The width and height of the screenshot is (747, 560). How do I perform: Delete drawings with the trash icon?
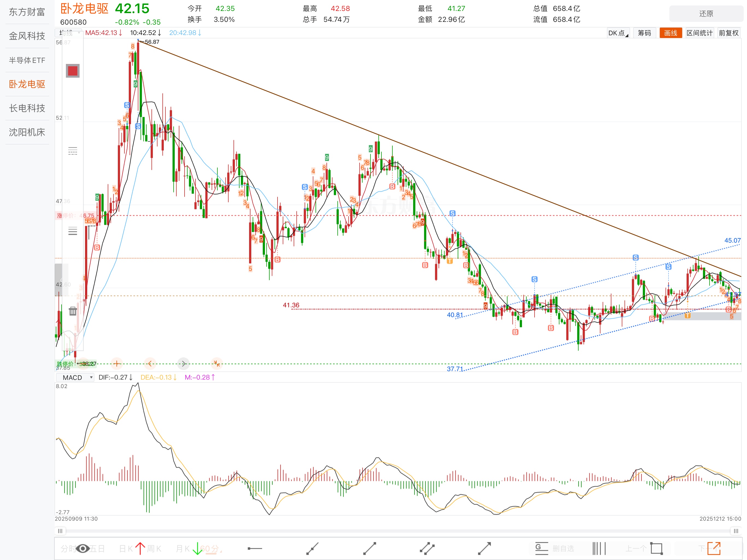(73, 311)
